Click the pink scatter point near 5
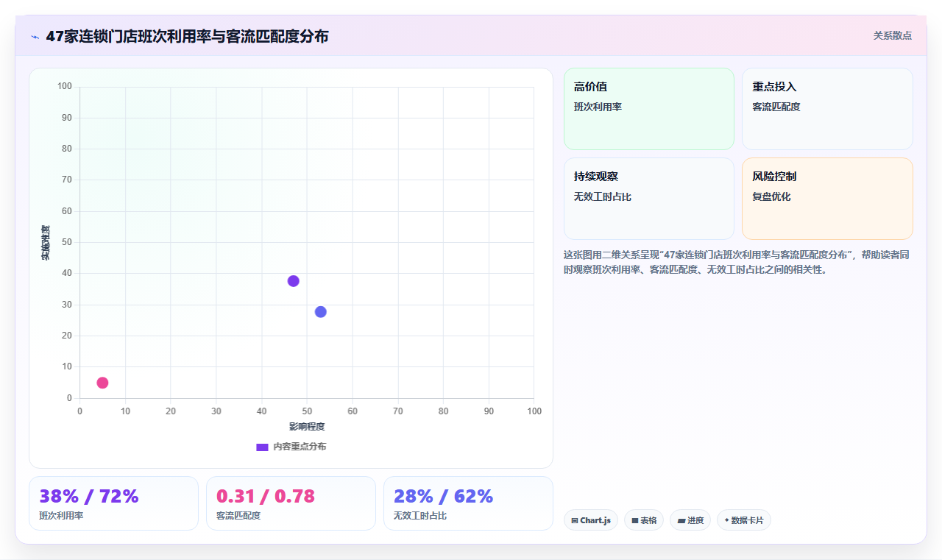 tap(102, 383)
